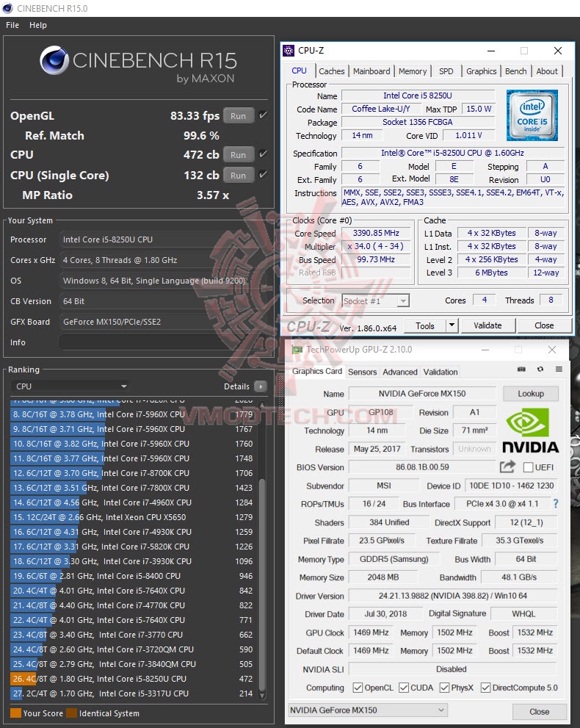Screen dimensions: 580x728
Task: Open the Cinebench Help menu
Action: pyautogui.click(x=38, y=25)
